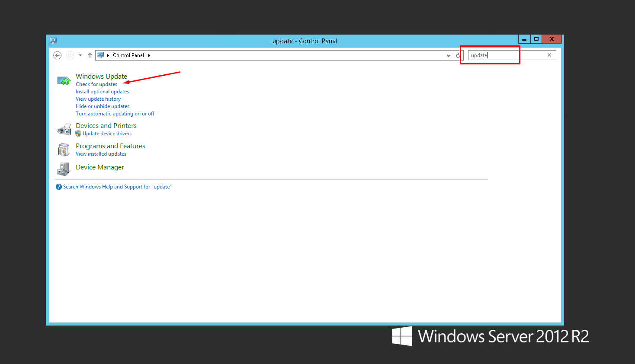
Task: Click inside the search field containing update
Action: pos(506,55)
